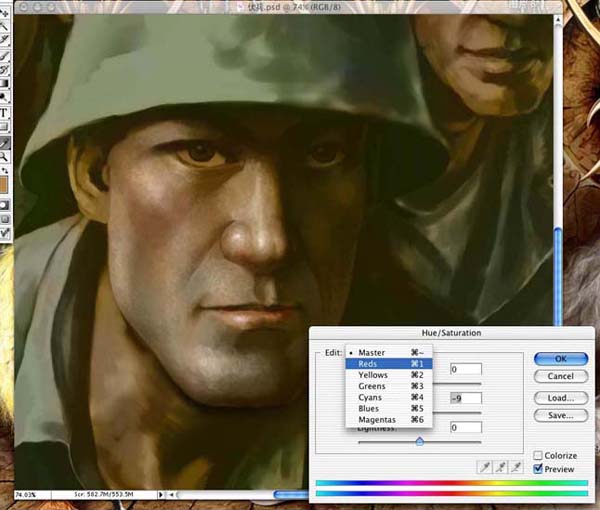This screenshot has height=510, width=600.
Task: Change the screen mode icon in toolbox
Action: (x=4, y=219)
